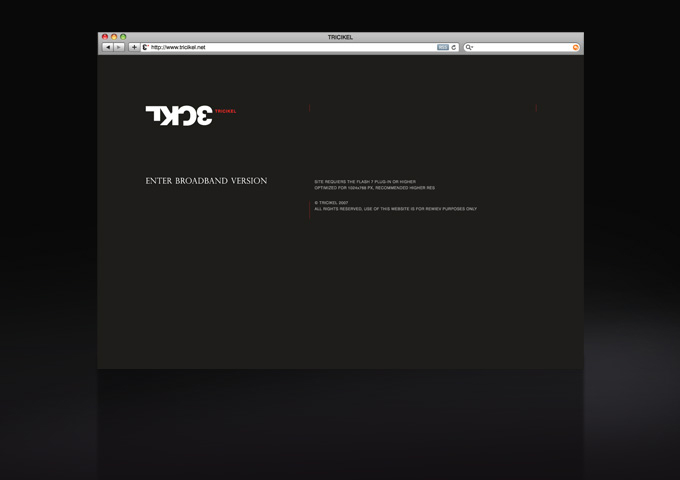Go forward with the Safari forward arrow
Viewport: 680px width, 480px height.
point(119,47)
